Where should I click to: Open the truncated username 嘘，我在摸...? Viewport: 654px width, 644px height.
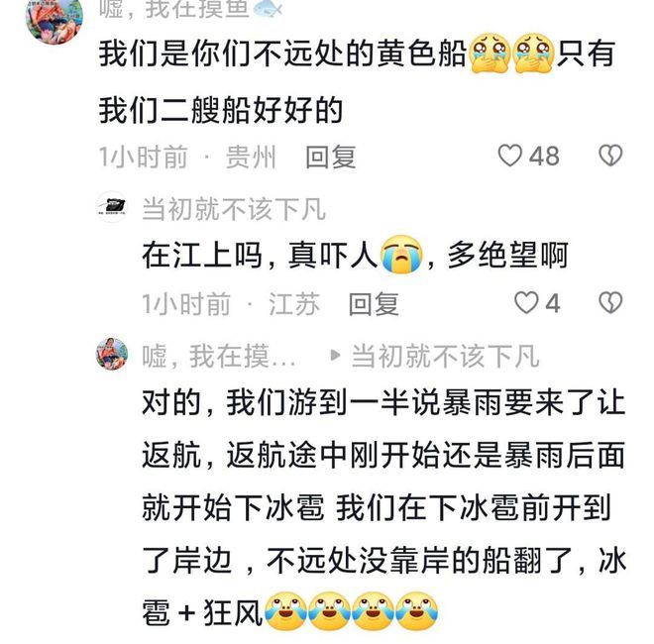[x=219, y=357]
